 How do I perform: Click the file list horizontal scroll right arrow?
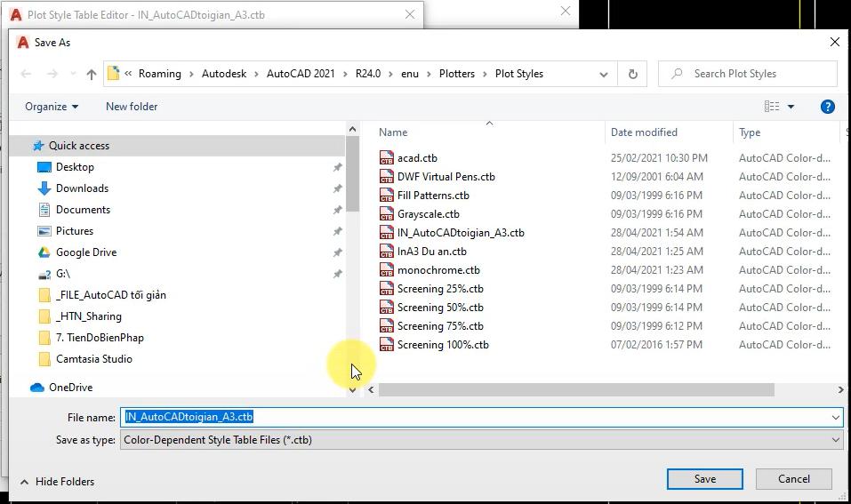(840, 389)
